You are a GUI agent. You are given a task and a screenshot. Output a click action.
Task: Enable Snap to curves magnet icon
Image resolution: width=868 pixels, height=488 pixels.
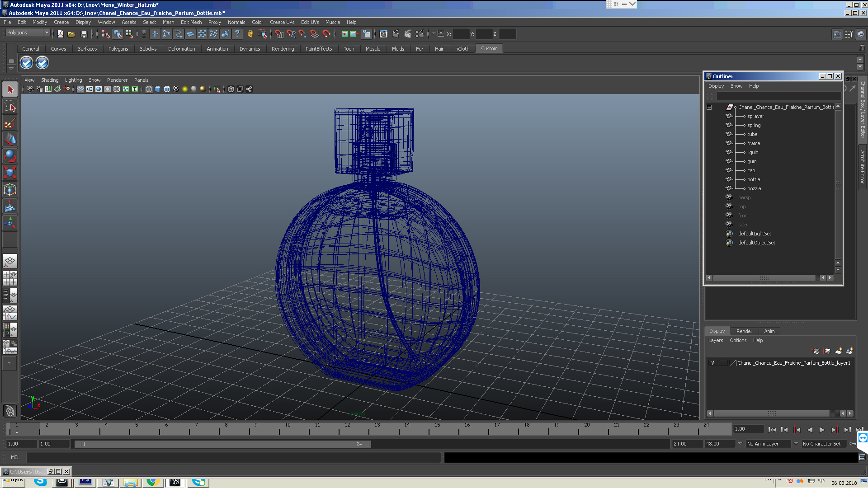click(x=291, y=34)
